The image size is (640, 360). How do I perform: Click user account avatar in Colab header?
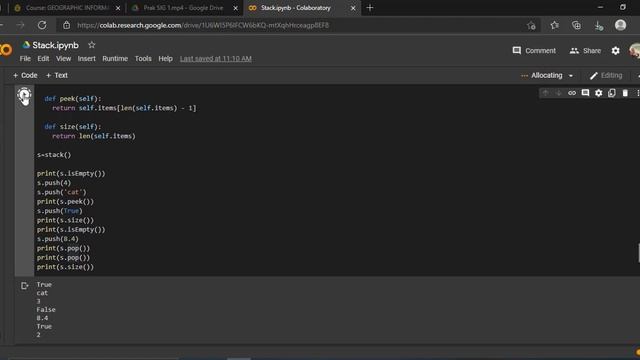635,51
